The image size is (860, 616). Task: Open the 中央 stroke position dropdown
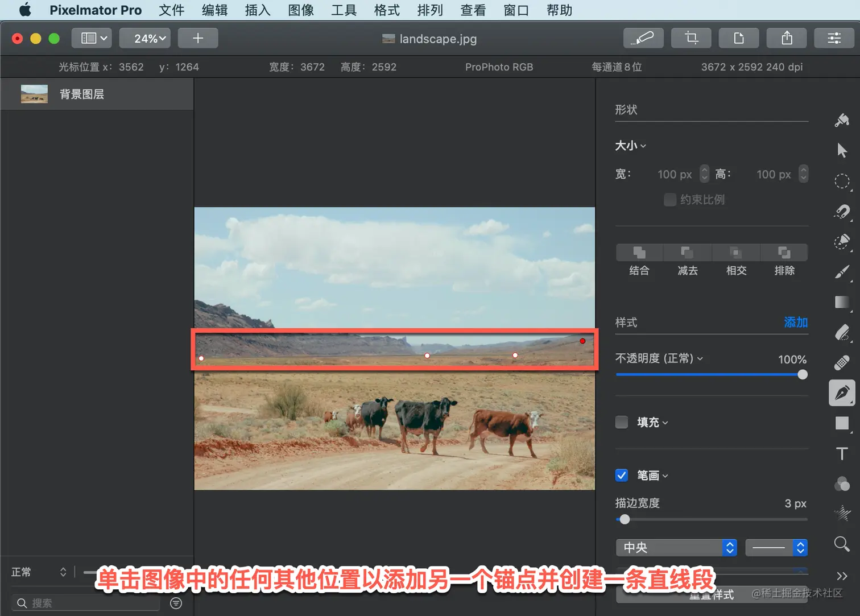tap(676, 547)
